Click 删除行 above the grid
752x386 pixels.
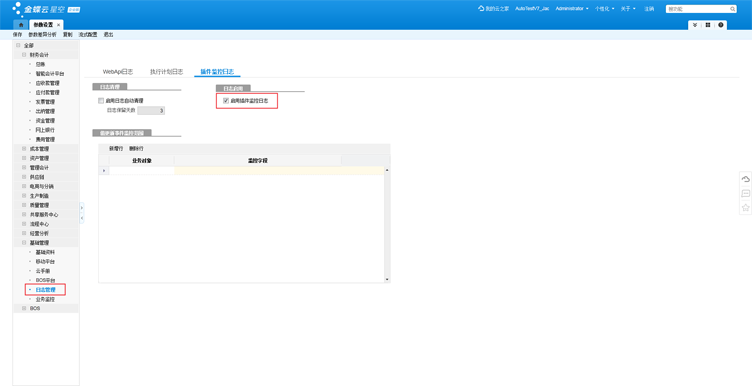pyautogui.click(x=136, y=149)
